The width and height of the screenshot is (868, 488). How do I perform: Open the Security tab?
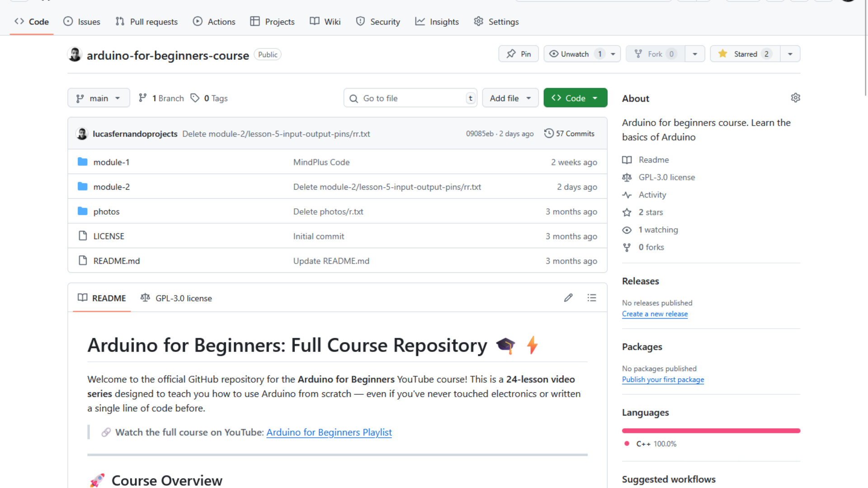pos(378,22)
